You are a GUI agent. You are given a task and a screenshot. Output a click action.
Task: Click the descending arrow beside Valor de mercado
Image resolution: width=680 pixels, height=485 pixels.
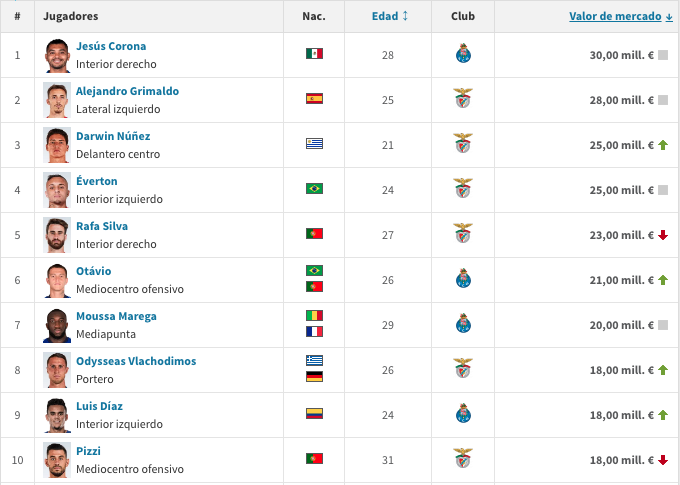(669, 17)
